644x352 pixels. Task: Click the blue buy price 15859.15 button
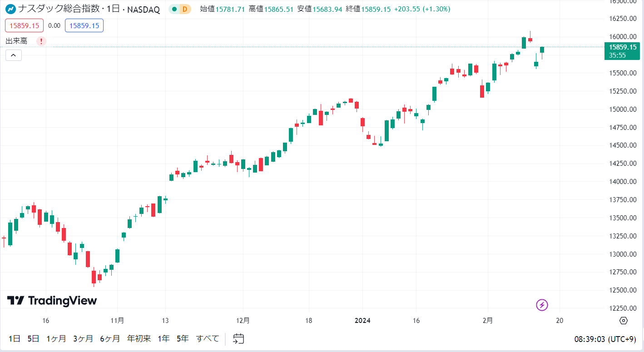[x=84, y=25]
